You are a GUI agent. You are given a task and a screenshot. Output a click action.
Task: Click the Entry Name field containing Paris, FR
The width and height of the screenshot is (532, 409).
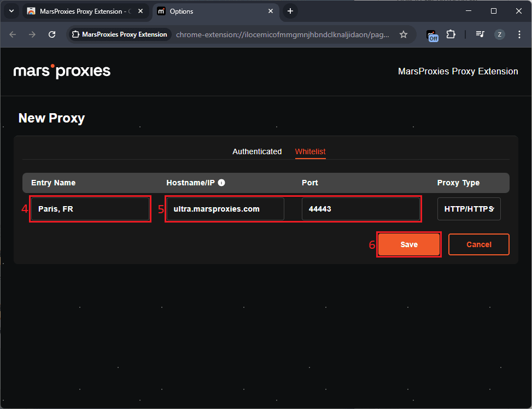coord(90,209)
